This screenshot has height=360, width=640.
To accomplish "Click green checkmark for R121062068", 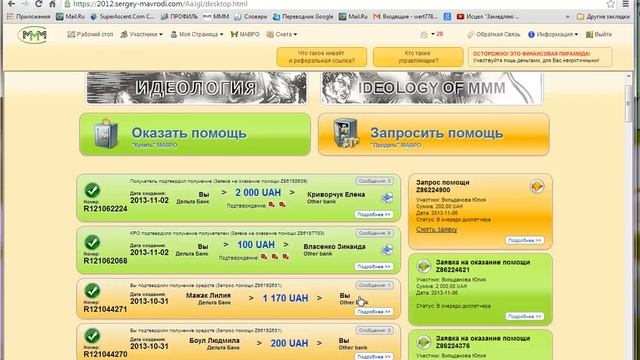I will (x=92, y=242).
